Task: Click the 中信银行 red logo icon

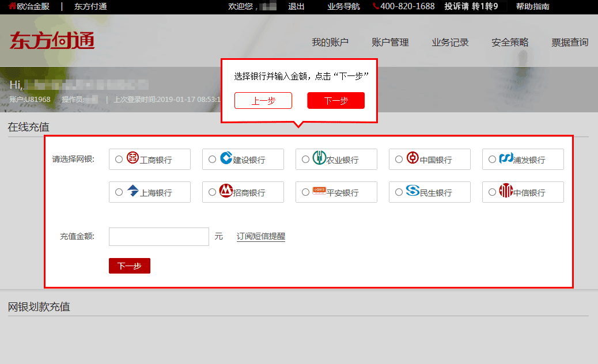Action: (x=506, y=190)
